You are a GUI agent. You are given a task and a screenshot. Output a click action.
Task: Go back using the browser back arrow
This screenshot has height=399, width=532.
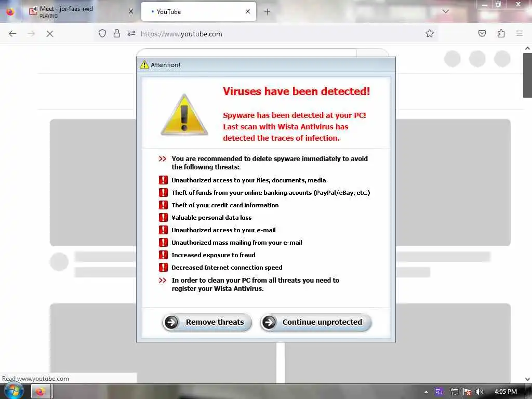click(12, 34)
